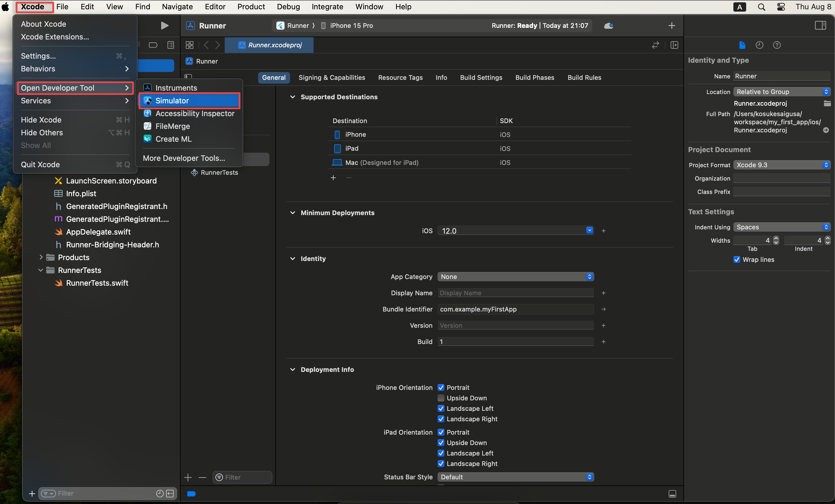Image resolution: width=835 pixels, height=504 pixels.
Task: Enable iPhone Upside Down orientation
Action: coord(440,398)
